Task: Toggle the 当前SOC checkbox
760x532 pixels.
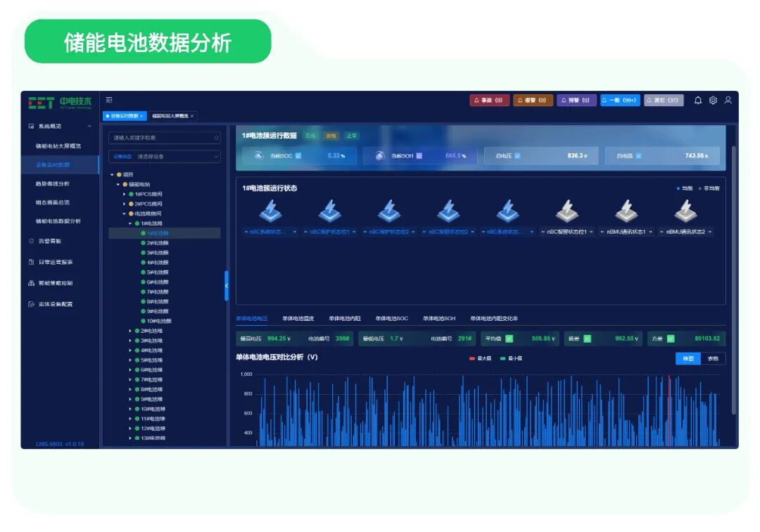Action: (296, 154)
